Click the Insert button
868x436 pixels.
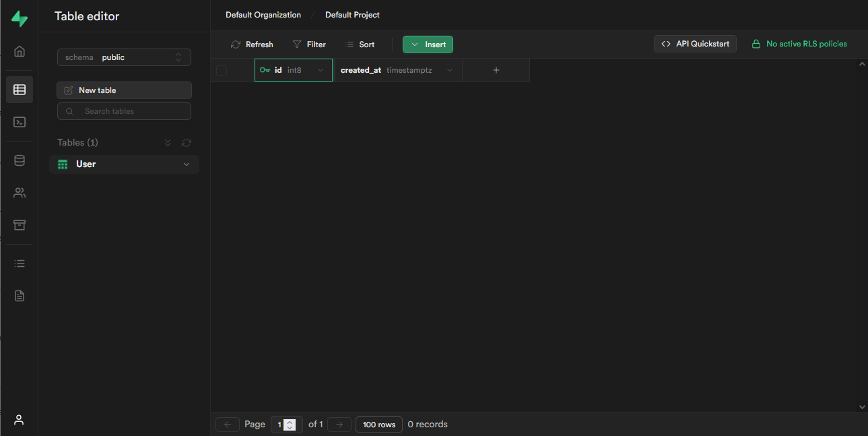click(428, 44)
